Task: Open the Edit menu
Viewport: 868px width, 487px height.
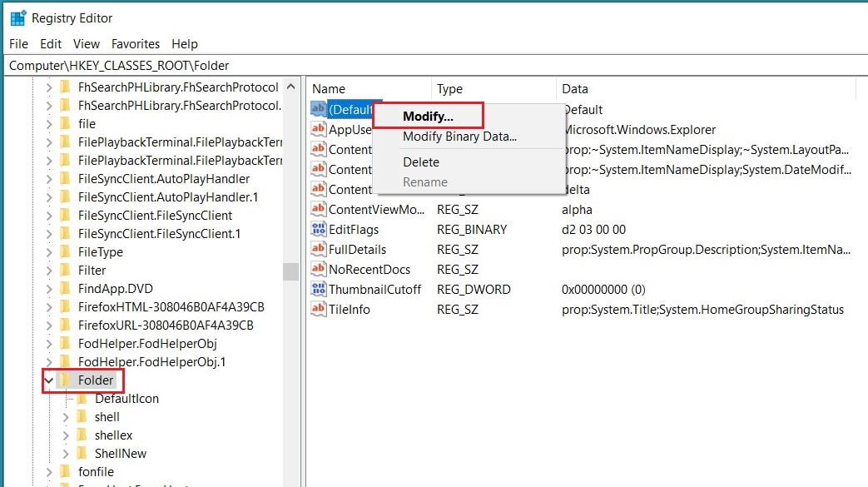Action: (x=51, y=44)
